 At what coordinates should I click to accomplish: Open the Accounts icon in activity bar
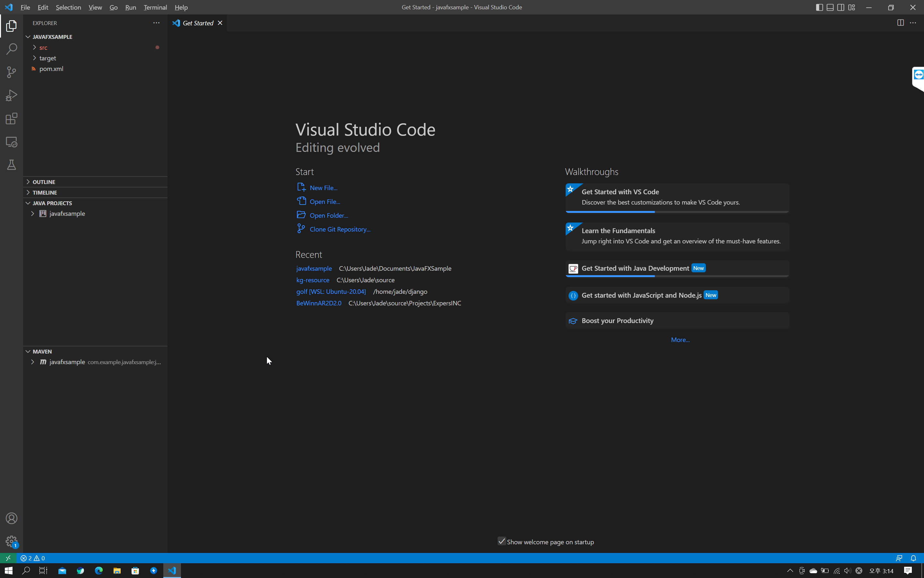(12, 518)
